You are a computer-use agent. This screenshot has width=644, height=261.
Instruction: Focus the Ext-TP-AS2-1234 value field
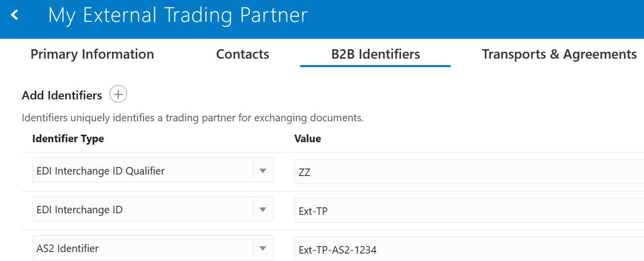[x=469, y=249]
